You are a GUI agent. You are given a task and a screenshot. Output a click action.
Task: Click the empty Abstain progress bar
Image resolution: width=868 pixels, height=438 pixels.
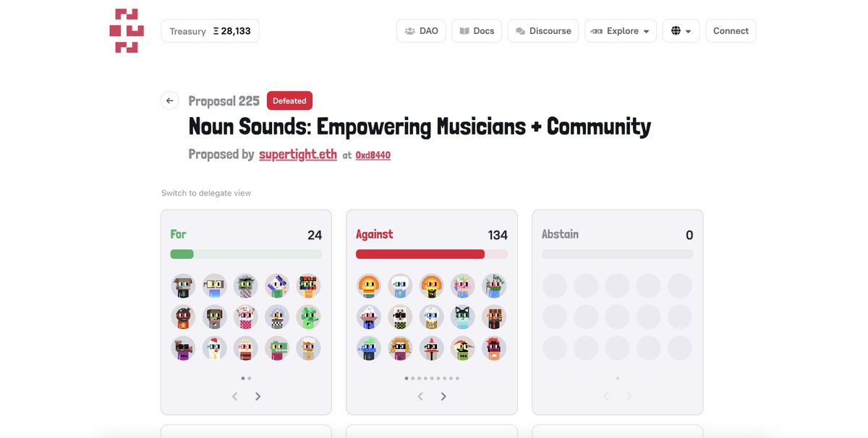[x=618, y=254]
